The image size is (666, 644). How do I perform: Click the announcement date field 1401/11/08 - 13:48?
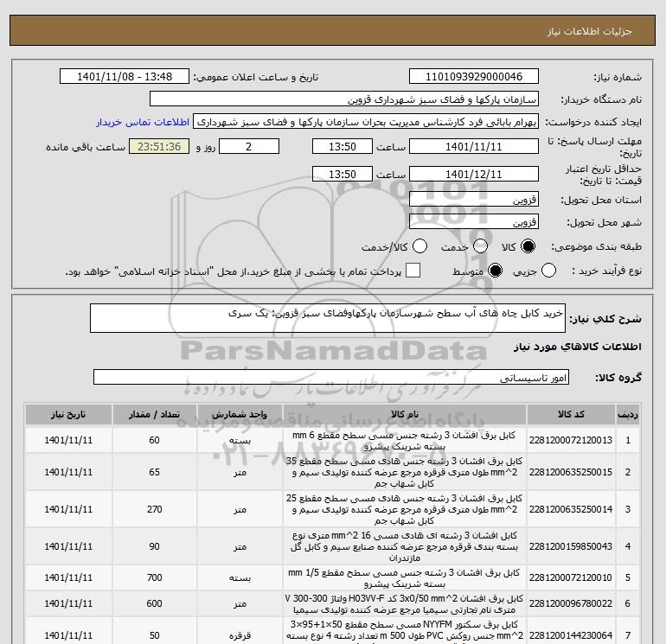point(125,77)
